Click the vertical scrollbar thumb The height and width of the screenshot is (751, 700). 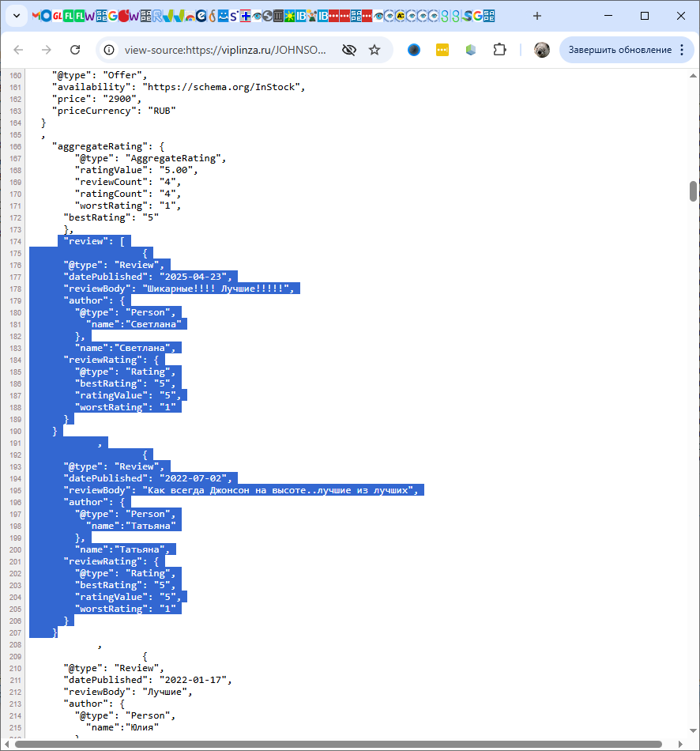pyautogui.click(x=693, y=191)
